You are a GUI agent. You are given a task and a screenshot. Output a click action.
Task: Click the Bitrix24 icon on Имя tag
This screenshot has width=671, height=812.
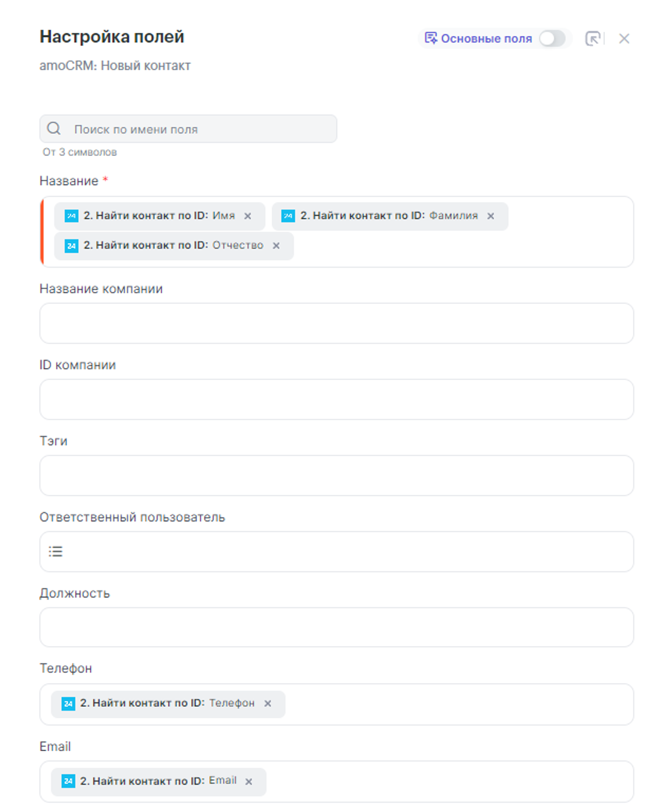(x=71, y=216)
